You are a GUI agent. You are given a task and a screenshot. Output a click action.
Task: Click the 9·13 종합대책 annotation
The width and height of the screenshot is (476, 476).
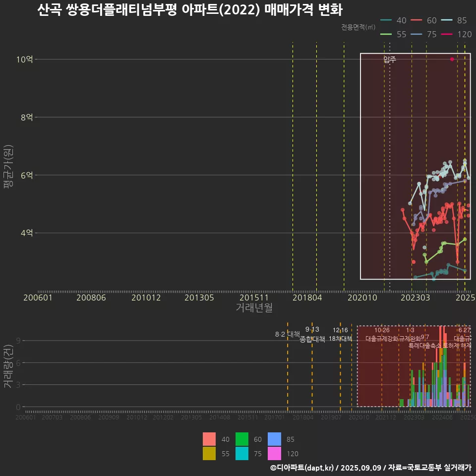(312, 335)
